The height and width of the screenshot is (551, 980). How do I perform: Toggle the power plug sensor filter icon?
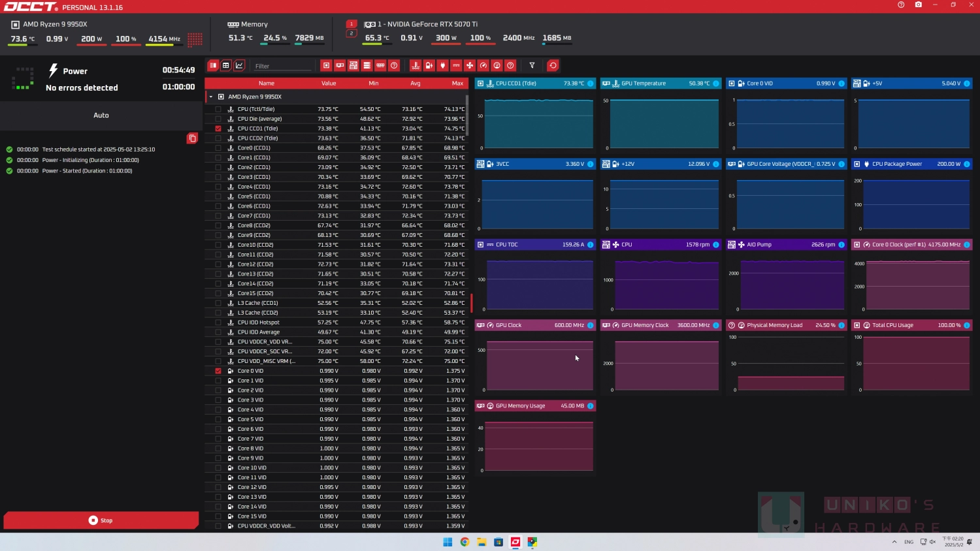click(x=442, y=65)
